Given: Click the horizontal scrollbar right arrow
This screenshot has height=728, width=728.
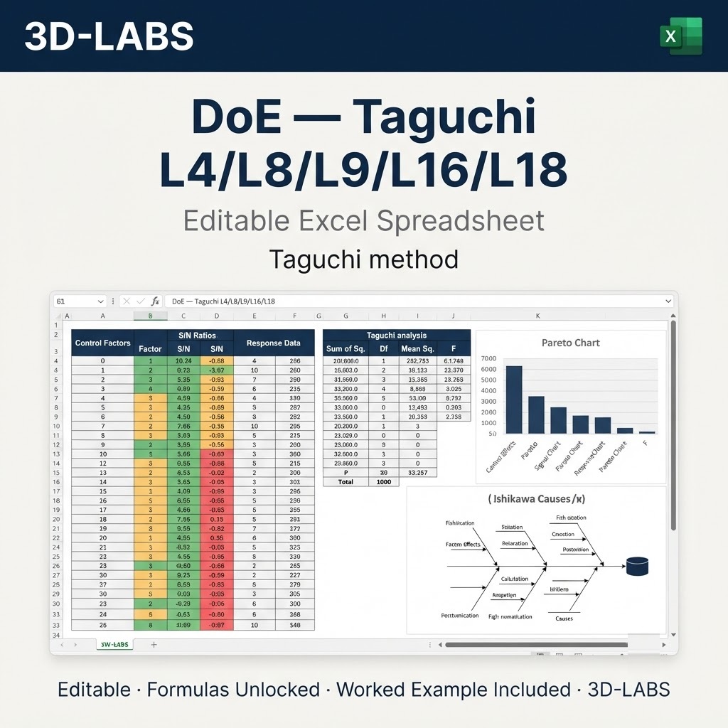Looking at the screenshot, I should (x=664, y=645).
